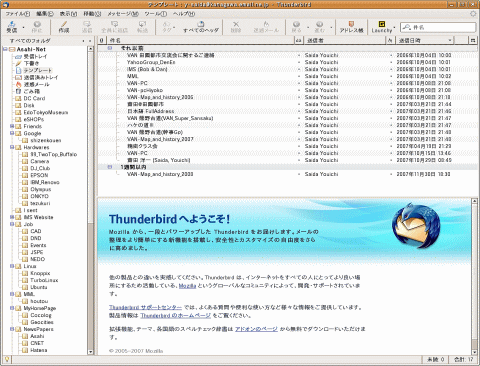Open the メッセージ menu

point(123,14)
